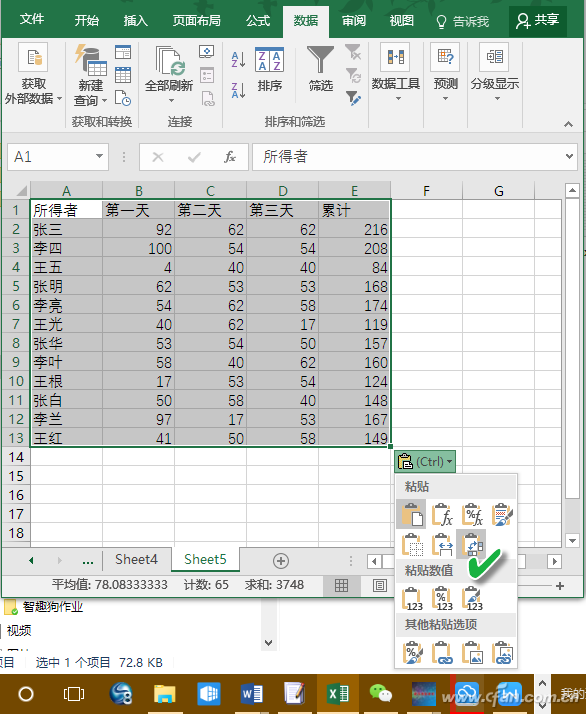Open Word from the taskbar

251,694
